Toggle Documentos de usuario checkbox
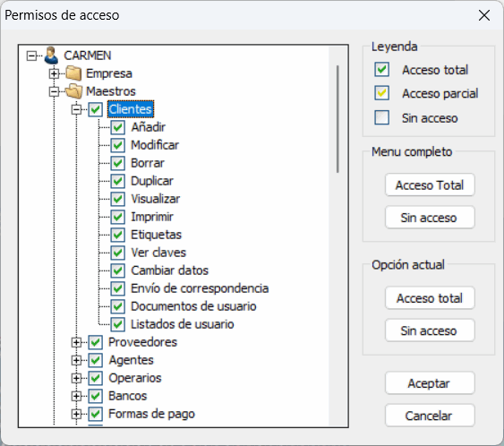 117,306
